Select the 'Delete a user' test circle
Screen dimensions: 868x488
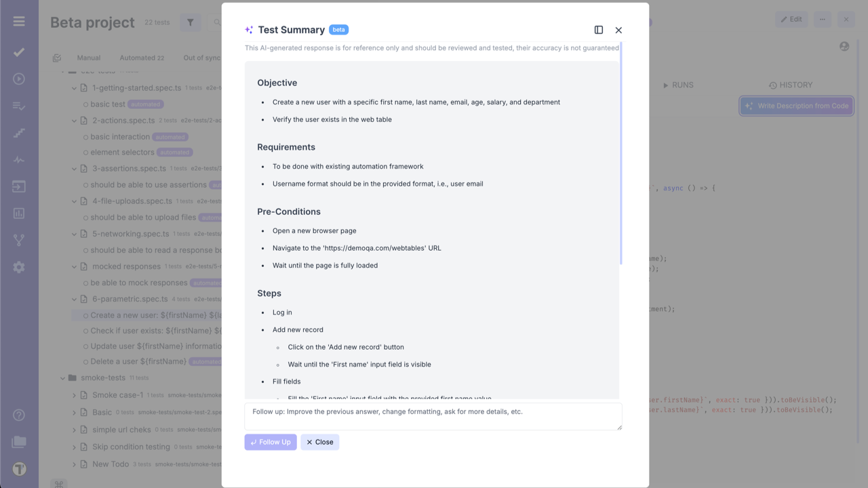(x=86, y=362)
